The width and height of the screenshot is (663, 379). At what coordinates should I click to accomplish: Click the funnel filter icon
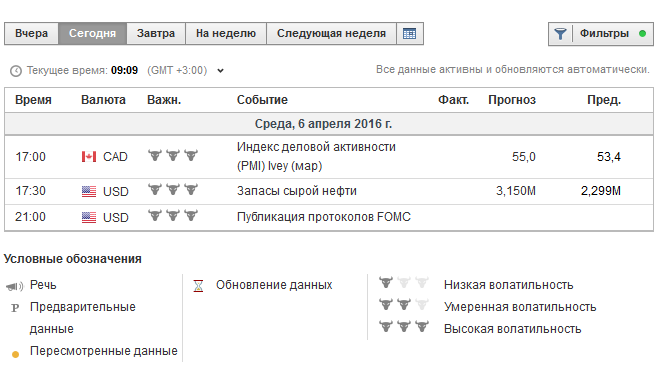pos(560,34)
